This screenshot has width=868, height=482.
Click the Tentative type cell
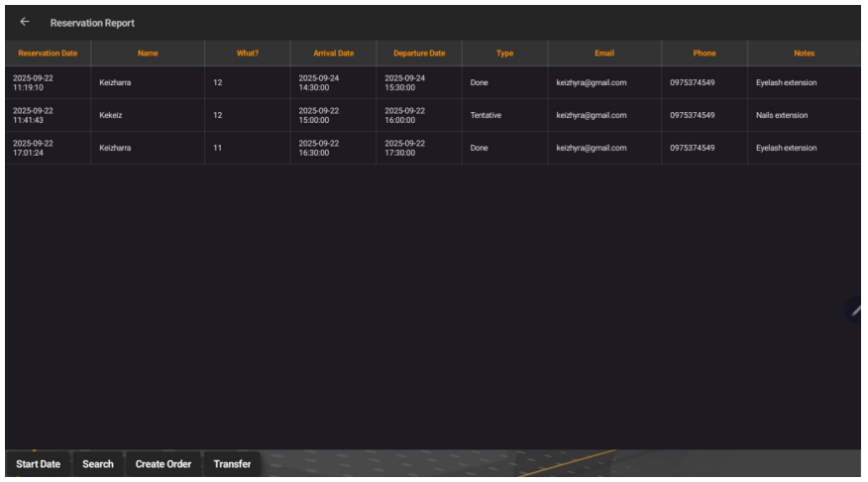pyautogui.click(x=486, y=115)
